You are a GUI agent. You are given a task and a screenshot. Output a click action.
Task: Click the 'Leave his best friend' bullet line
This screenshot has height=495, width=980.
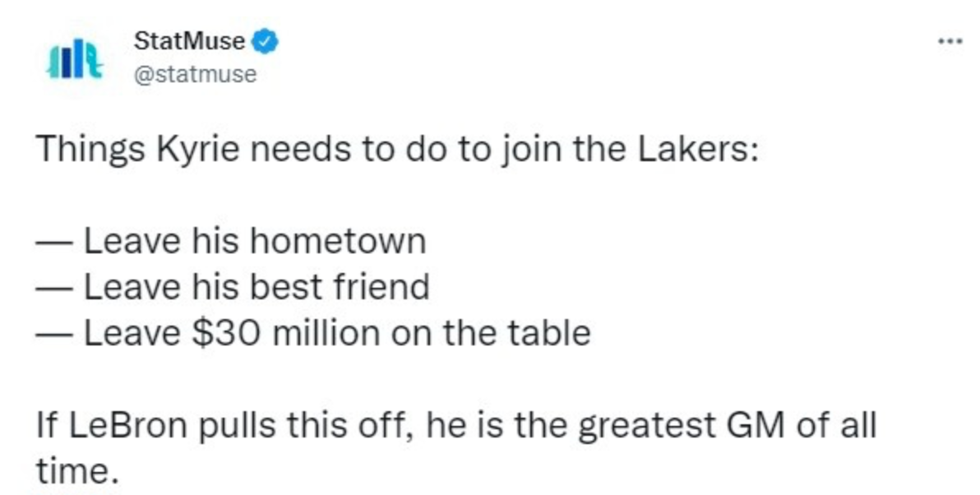233,287
